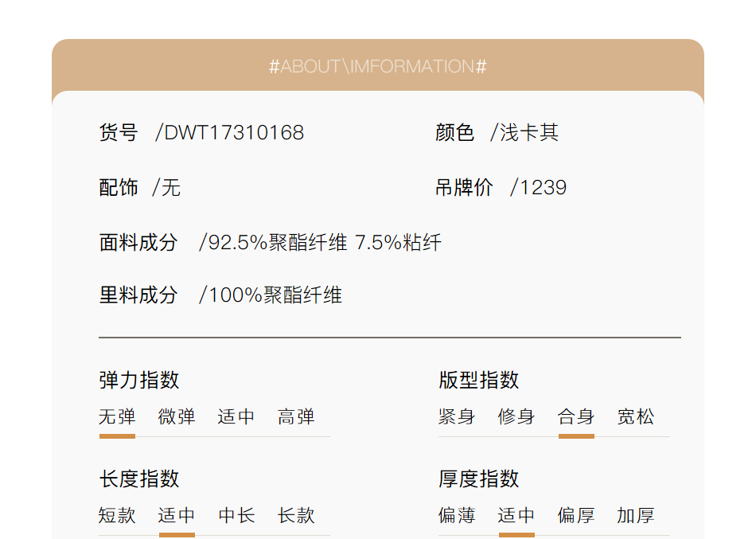Select 宽松 fit option
Image resolution: width=756 pixels, height=539 pixels.
[636, 416]
